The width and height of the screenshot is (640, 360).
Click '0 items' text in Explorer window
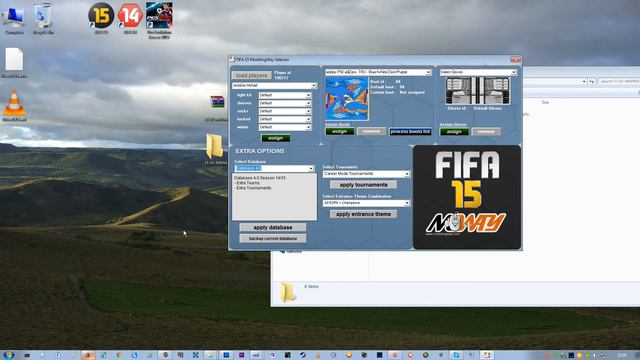pos(311,287)
